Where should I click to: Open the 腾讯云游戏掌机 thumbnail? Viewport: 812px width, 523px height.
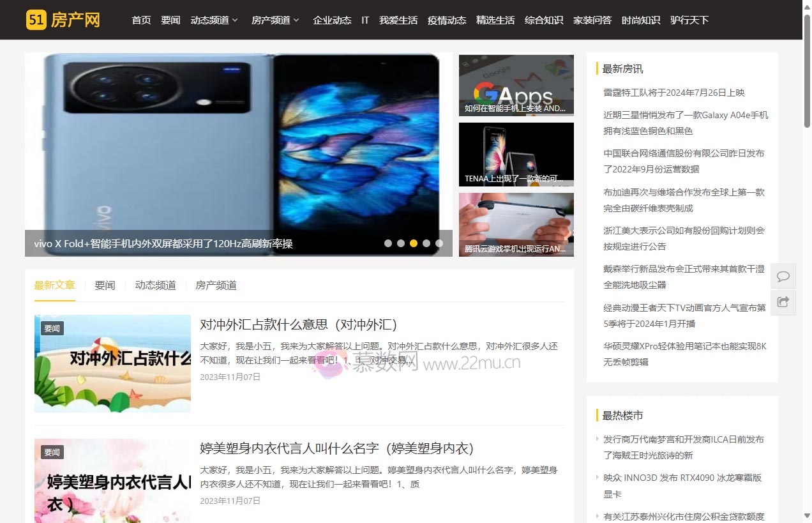tap(516, 225)
